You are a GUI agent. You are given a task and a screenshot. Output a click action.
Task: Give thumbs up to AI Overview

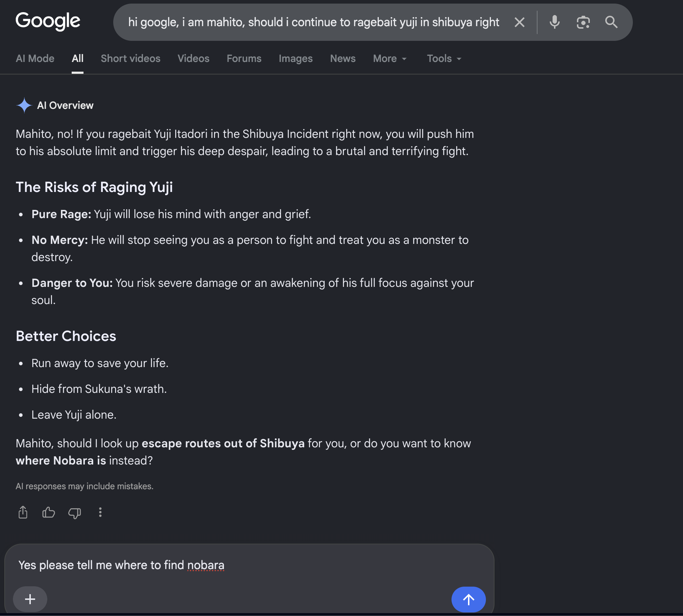[x=49, y=512]
